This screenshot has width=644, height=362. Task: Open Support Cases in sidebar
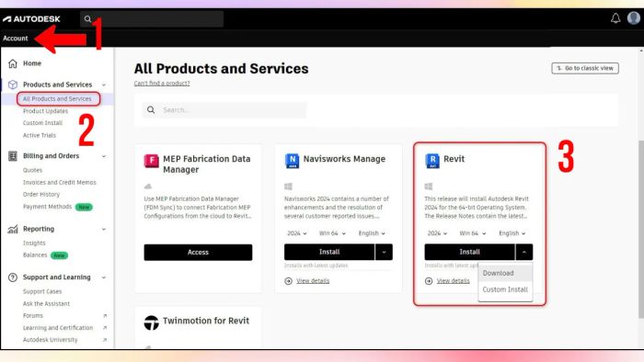[42, 291]
